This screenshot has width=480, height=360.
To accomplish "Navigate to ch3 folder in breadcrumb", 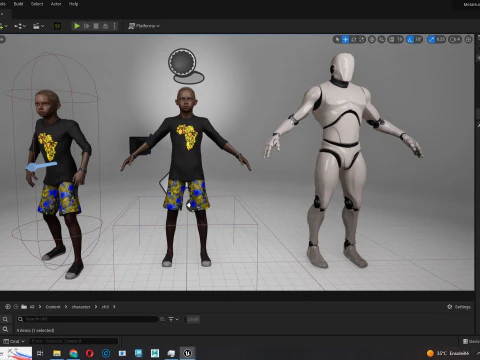I will click(105, 307).
